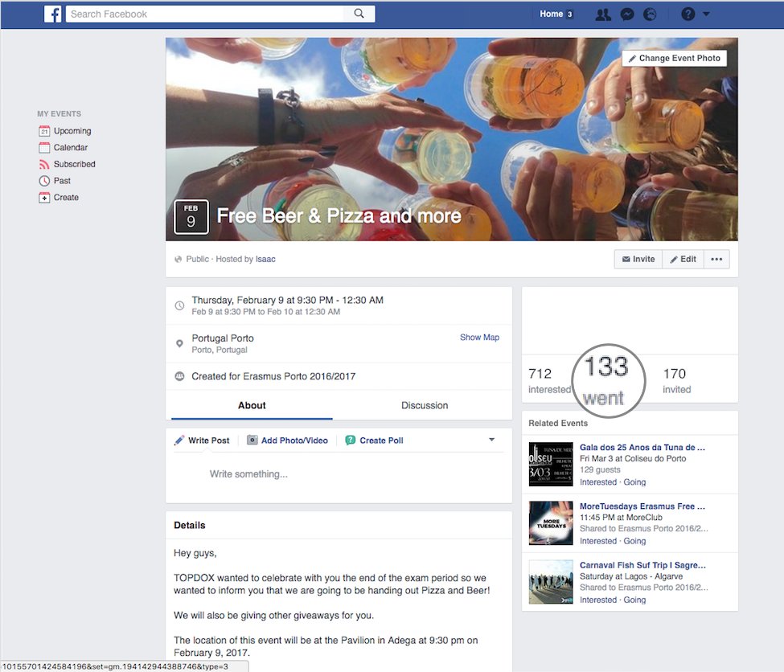Click the Write something text box

339,474
